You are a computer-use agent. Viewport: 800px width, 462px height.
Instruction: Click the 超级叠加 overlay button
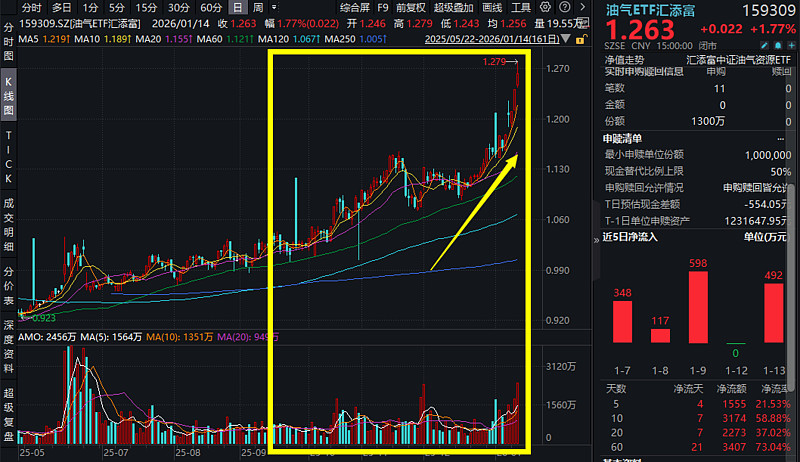coord(454,7)
